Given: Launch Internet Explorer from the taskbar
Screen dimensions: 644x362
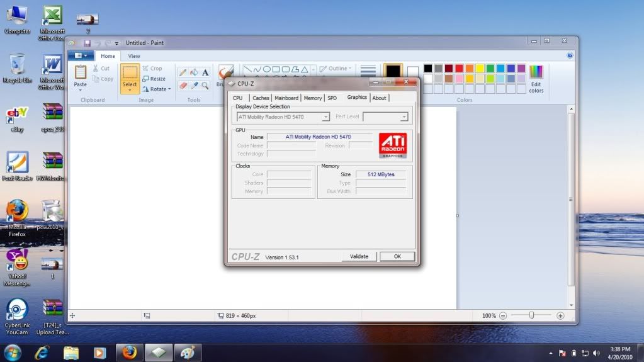Looking at the screenshot, I should [42, 353].
